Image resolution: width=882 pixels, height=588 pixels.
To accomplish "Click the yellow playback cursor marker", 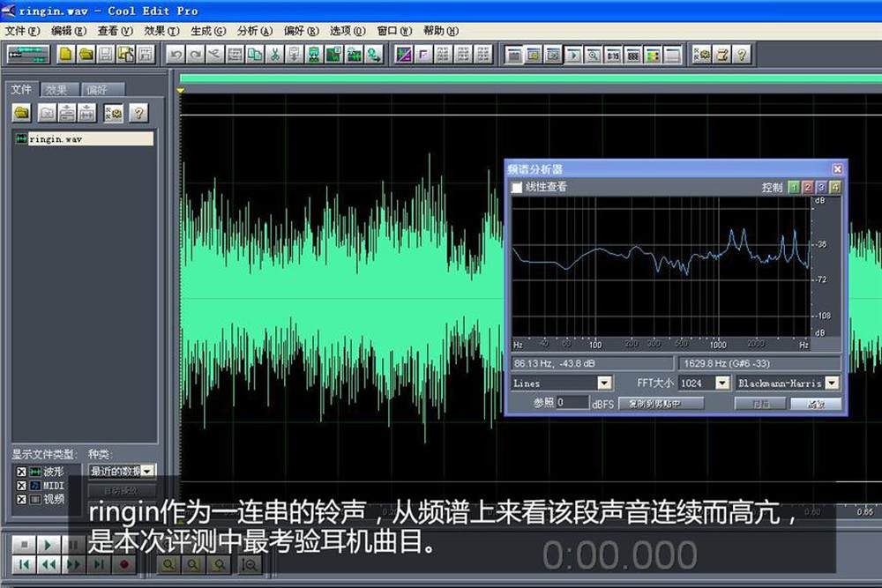I will tap(181, 90).
